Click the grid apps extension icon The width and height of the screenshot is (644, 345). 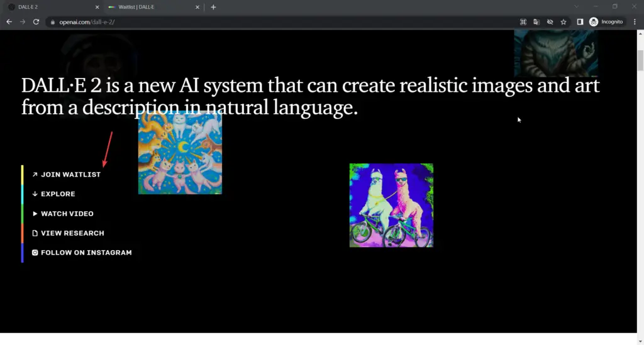click(523, 22)
